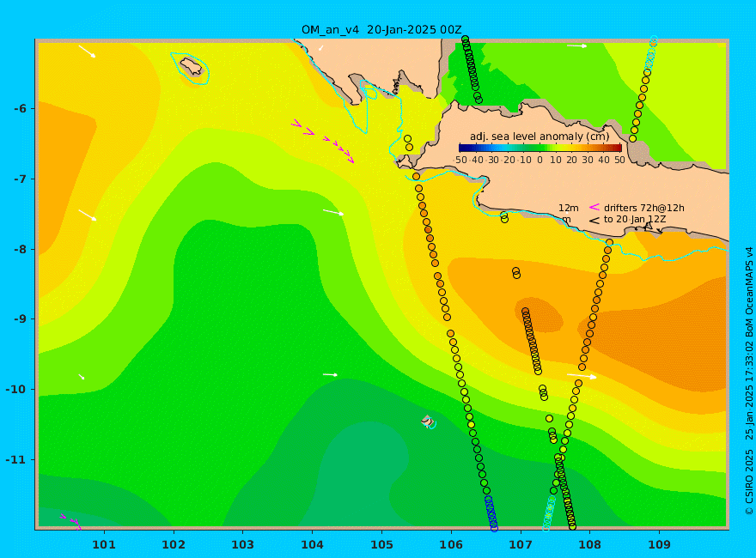Click the blue circles ending the track near 106.6E

(x=491, y=513)
